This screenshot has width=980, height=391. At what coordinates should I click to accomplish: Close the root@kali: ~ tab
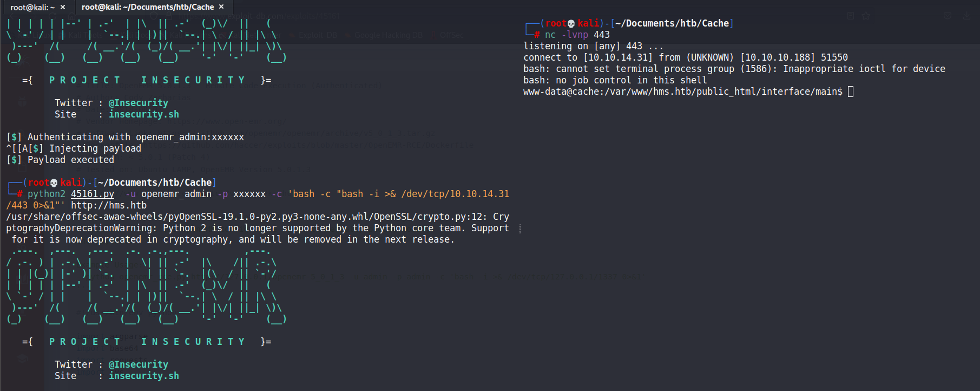point(63,7)
